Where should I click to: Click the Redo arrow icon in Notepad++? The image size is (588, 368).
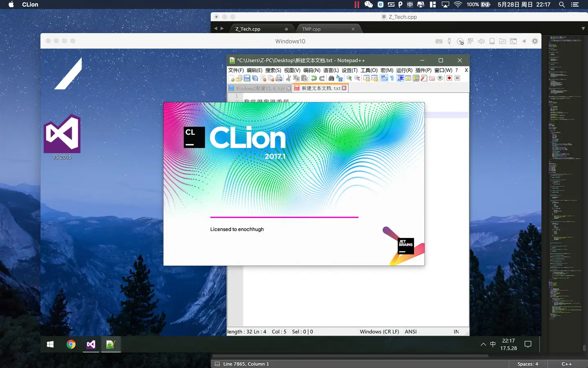[322, 78]
